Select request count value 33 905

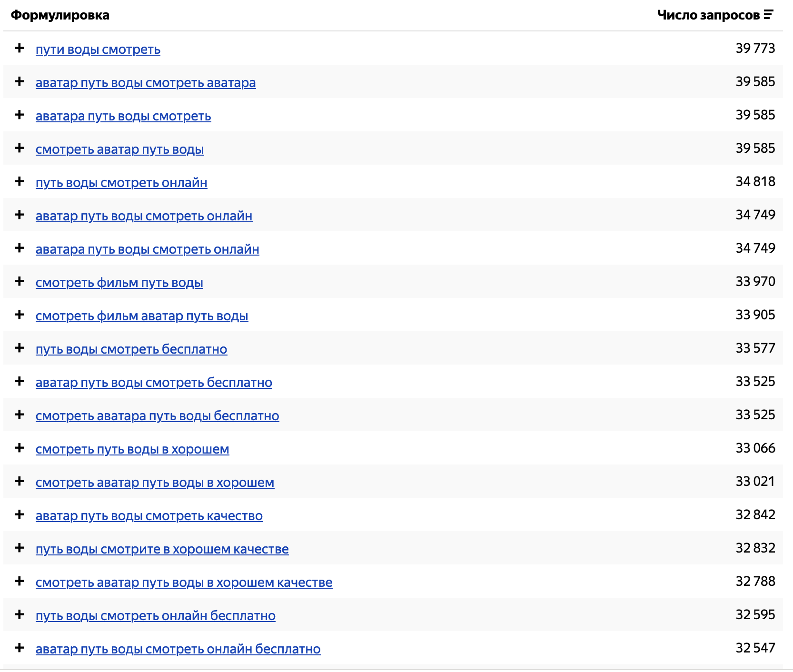755,315
